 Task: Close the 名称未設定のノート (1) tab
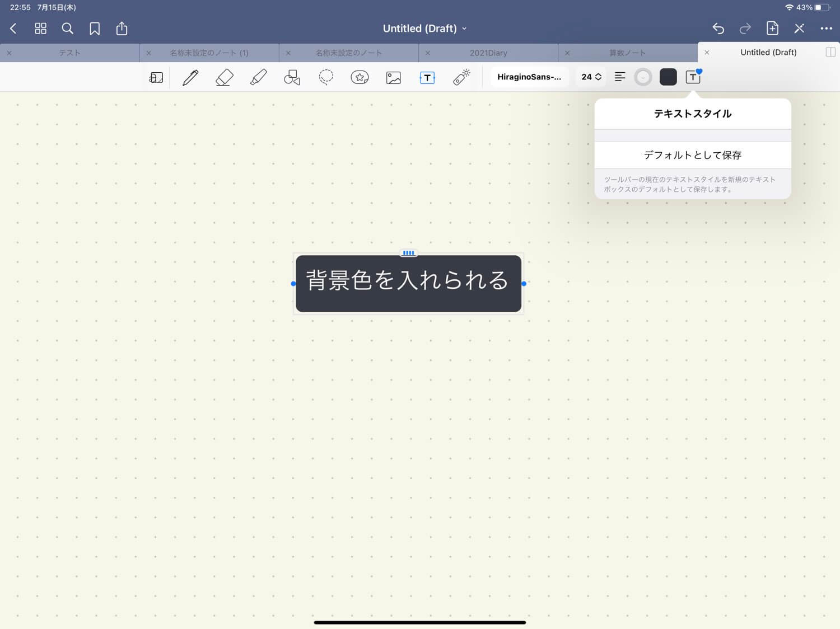[x=148, y=53]
